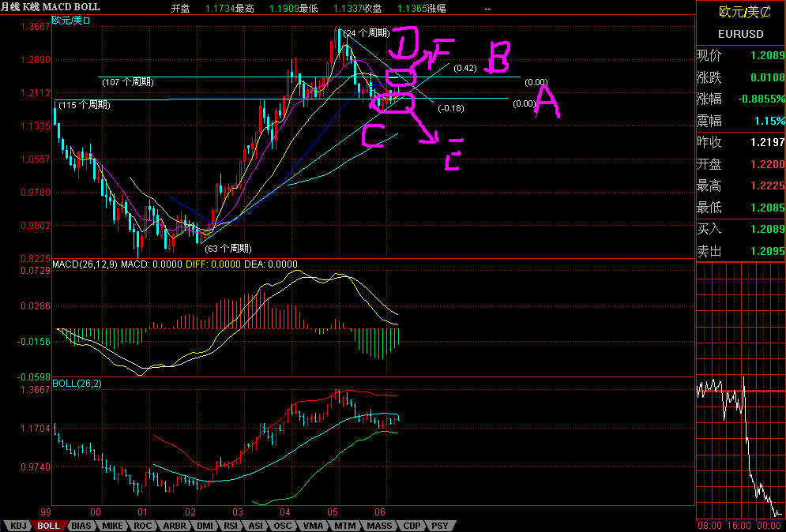Select the CDP indicator tab
Image resolution: width=786 pixels, height=532 pixels.
412,526
